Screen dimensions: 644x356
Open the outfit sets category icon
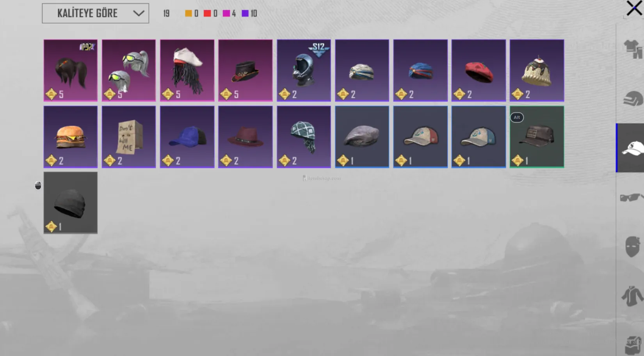632,50
